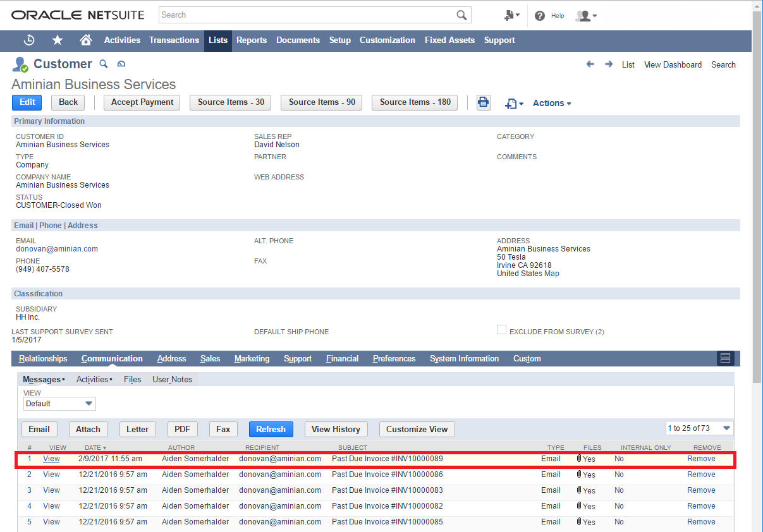Screen dimensions: 763x532
Task: Switch to the Financial subtab
Action: pos(343,358)
